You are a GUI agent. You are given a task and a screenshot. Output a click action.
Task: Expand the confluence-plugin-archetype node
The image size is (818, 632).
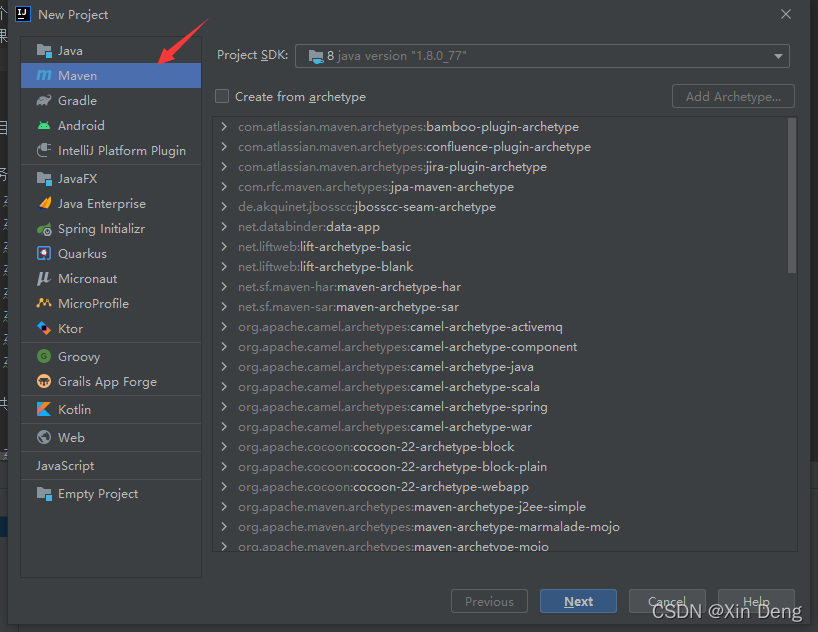coord(224,147)
